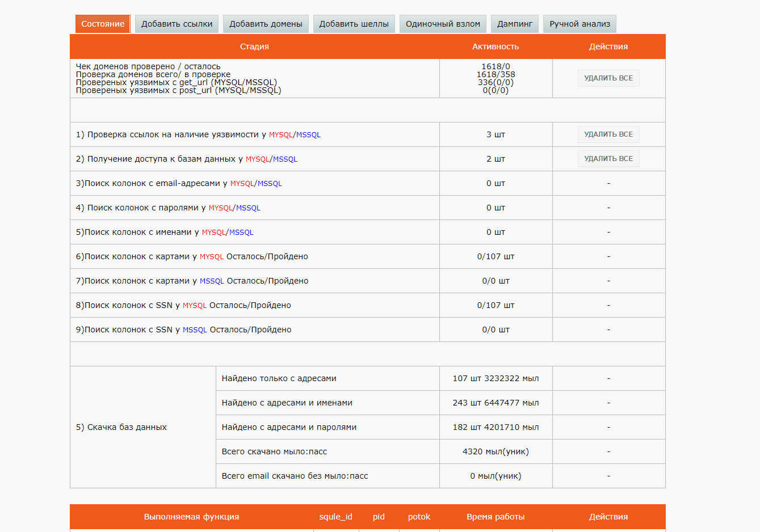Screen dimensions: 760x532
Task: Switch to the "Дампинг" tab
Action: pos(515,24)
